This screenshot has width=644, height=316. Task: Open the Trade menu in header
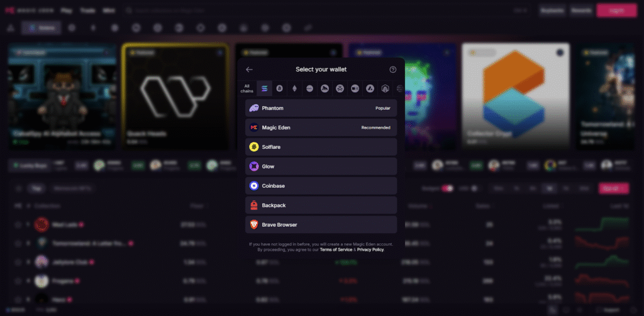[87, 11]
